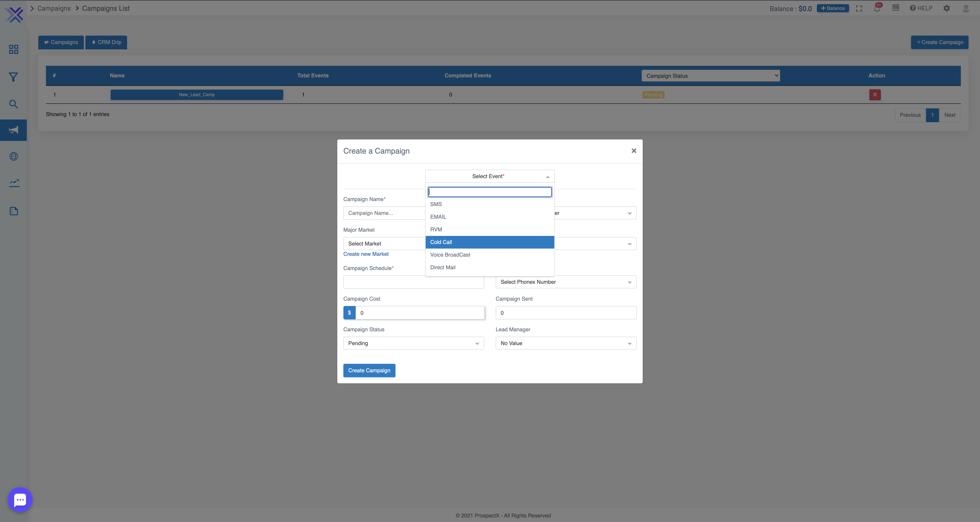
Task: Open the Pending campaign status dropdown
Action: coord(413,343)
